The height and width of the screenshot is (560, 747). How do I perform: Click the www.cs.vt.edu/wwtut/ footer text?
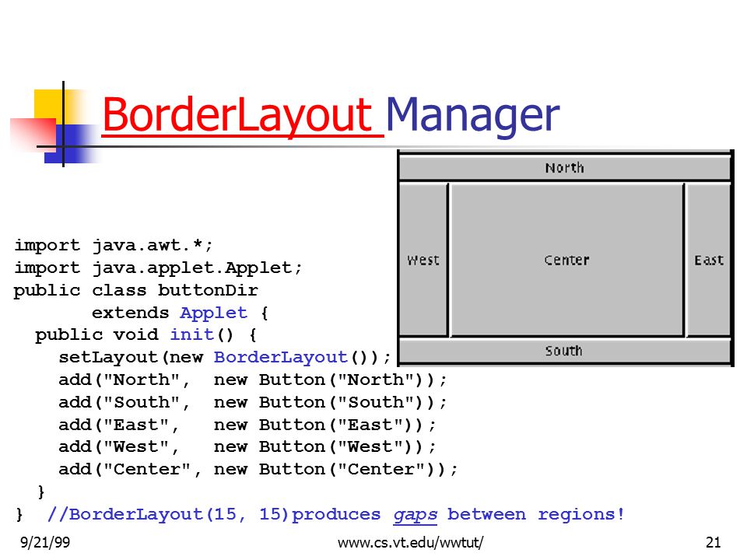[x=411, y=542]
